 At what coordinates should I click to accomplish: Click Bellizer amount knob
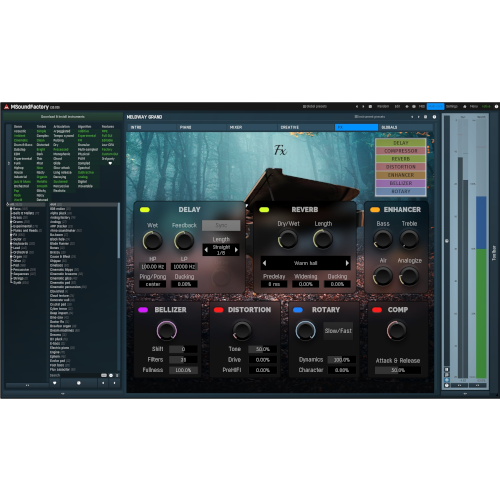[x=167, y=330]
